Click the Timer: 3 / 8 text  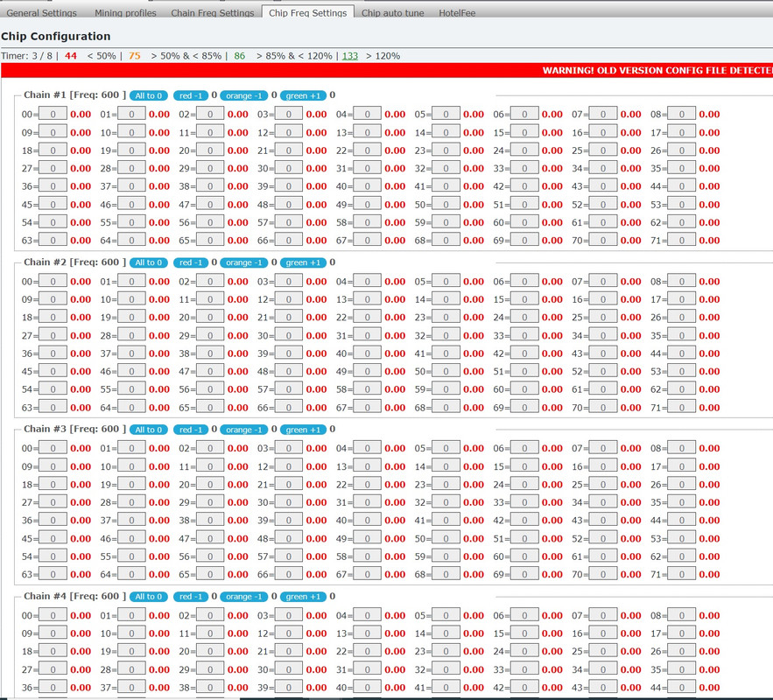26,56
